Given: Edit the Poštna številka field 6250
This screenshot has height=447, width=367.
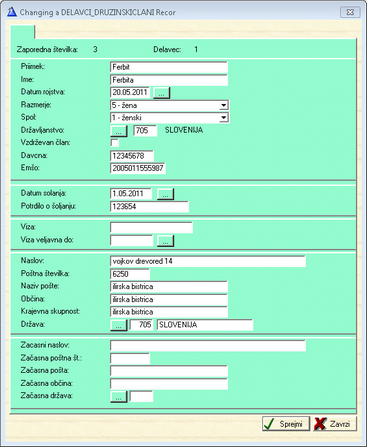Looking at the screenshot, I should click(x=130, y=274).
